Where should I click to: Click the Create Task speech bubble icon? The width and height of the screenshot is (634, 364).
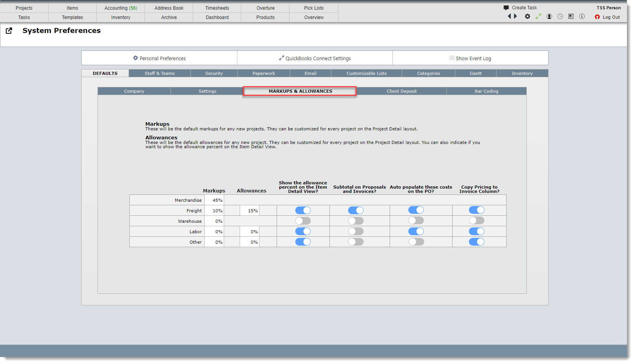tap(506, 8)
